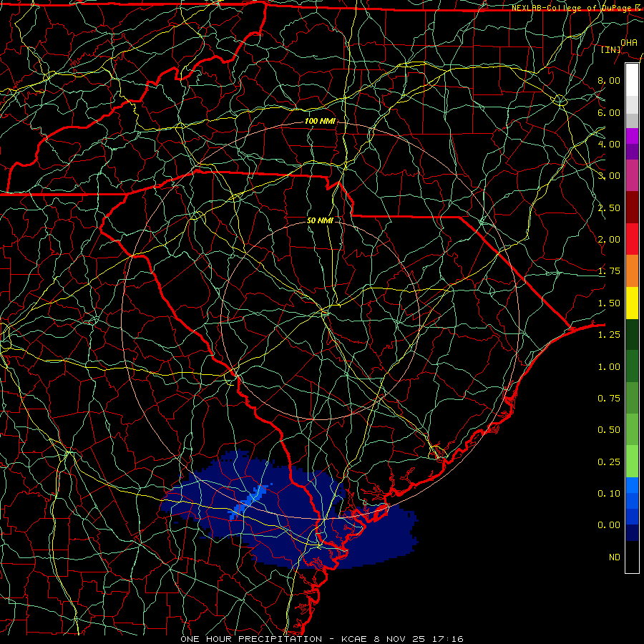The image size is (644, 644).
Task: Click the magenta swatch above 4.00
Action: [632, 136]
